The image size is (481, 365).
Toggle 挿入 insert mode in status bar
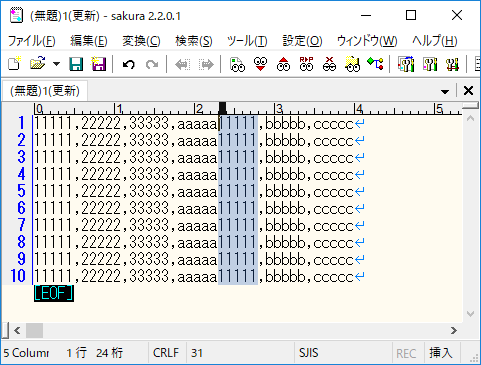point(441,353)
